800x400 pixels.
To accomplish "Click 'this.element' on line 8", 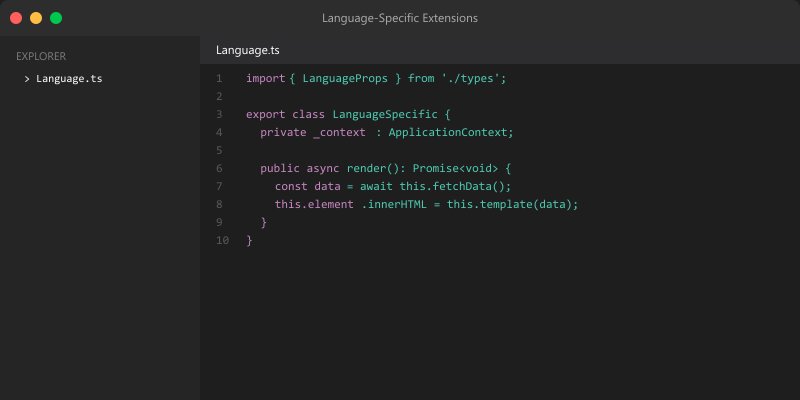I will (314, 205).
